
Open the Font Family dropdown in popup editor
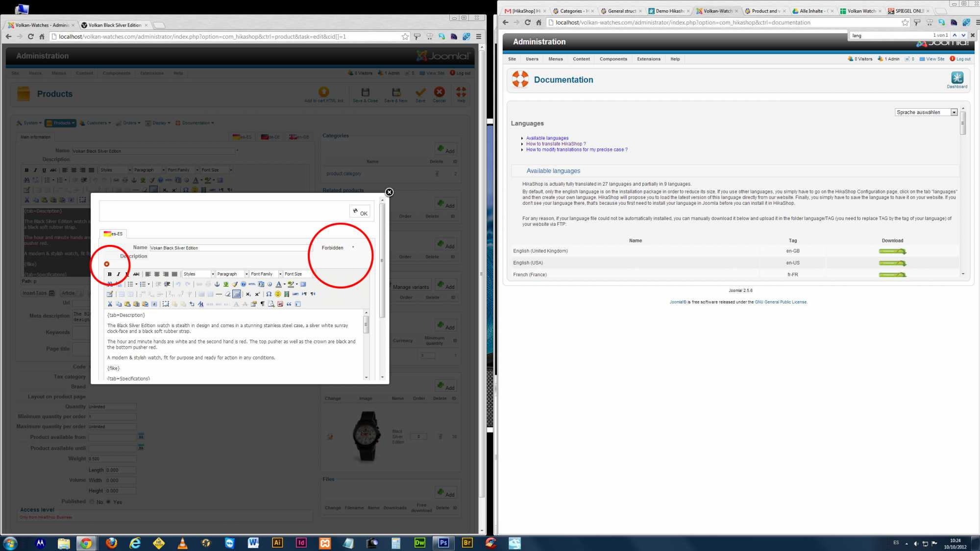266,274
